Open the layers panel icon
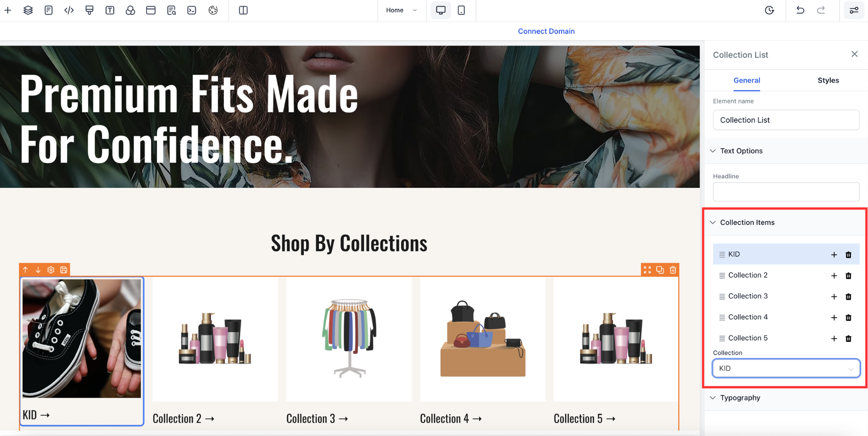The height and width of the screenshot is (436, 868). point(28,10)
